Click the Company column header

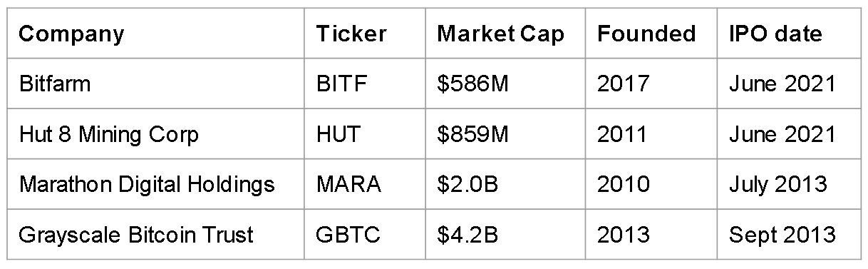[x=155, y=34]
